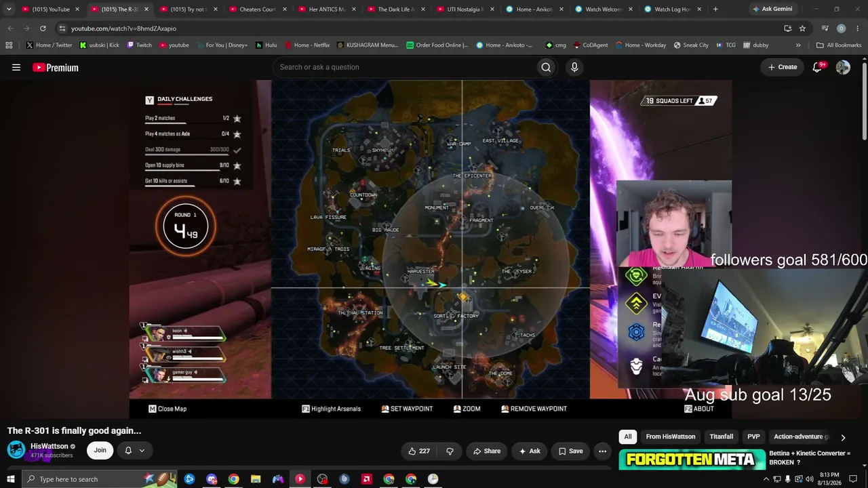Screen dimensions: 868x488
Task: View site information for youtube.com
Action: pos(62,28)
